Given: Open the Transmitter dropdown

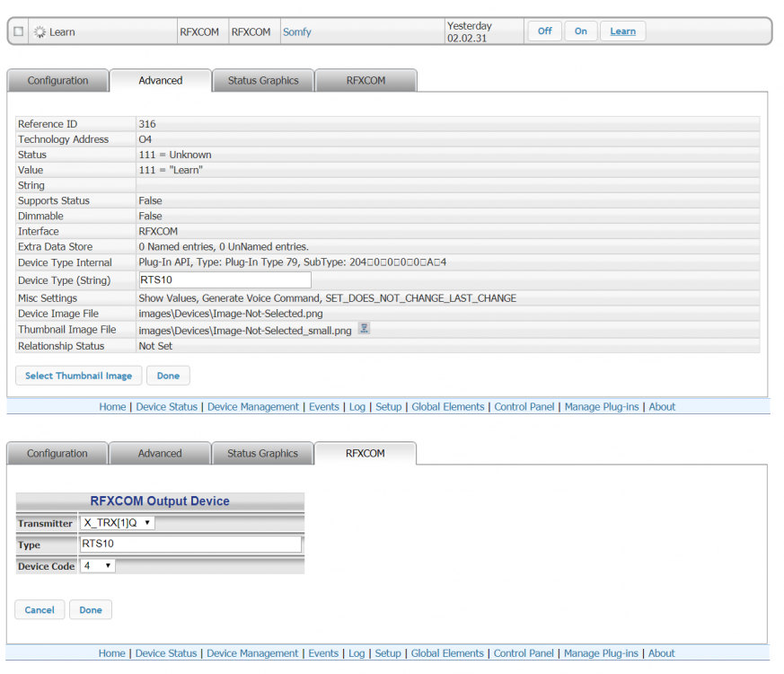Looking at the screenshot, I should click(x=117, y=523).
